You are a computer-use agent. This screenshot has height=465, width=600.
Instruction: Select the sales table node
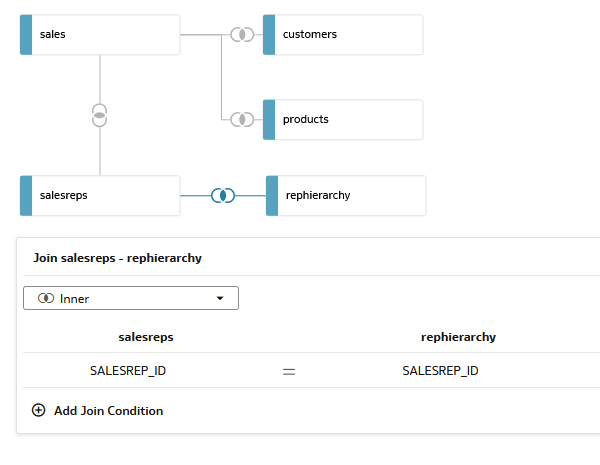(x=105, y=35)
